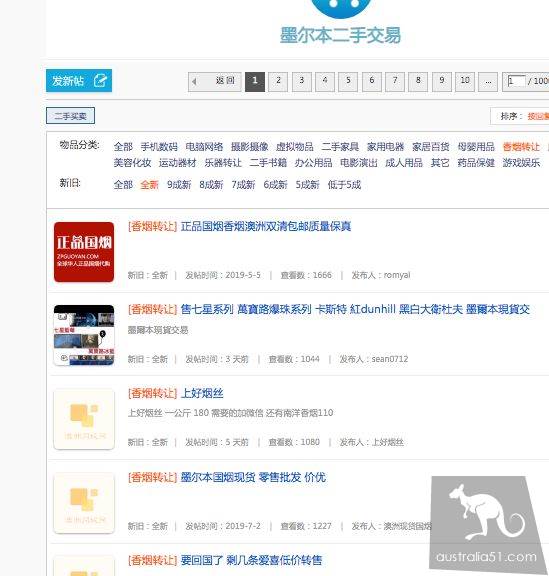Screen dimensions: 549x576
Task: Go to page 8 in pagination
Action: tap(418, 81)
